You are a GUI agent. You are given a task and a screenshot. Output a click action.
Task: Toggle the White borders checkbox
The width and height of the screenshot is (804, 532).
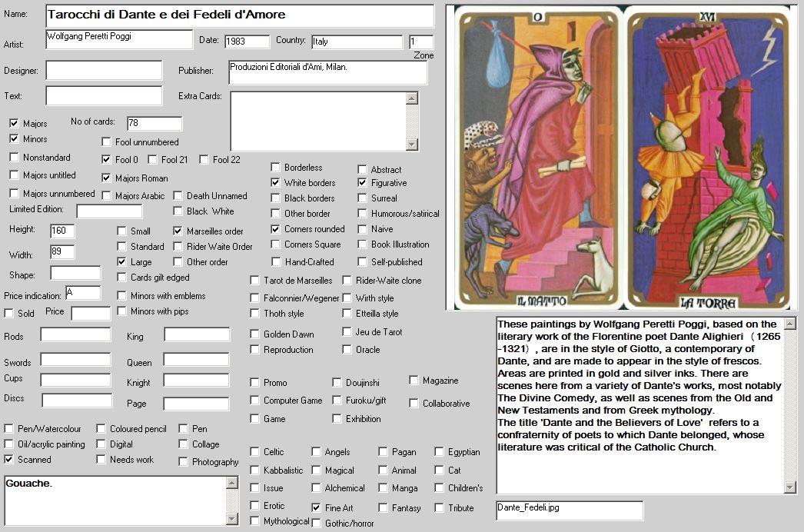(x=275, y=183)
